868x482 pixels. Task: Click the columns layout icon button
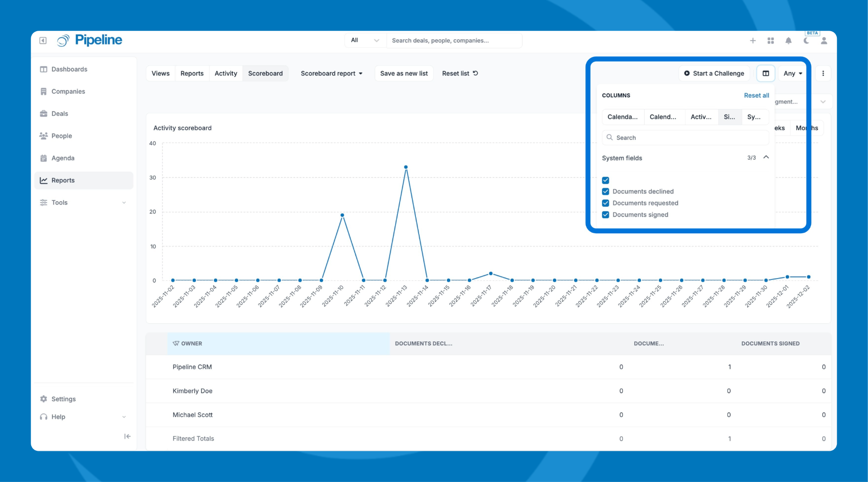coord(766,73)
